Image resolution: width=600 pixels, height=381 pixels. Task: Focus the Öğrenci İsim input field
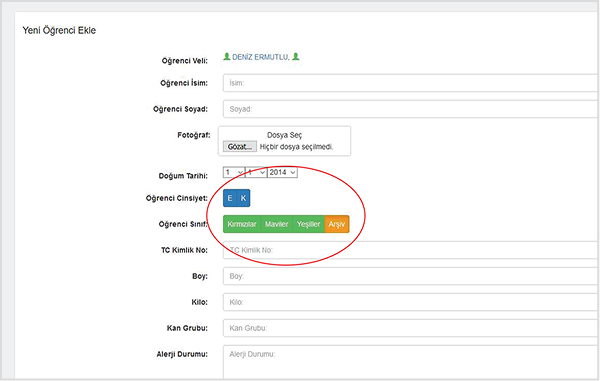(411, 83)
